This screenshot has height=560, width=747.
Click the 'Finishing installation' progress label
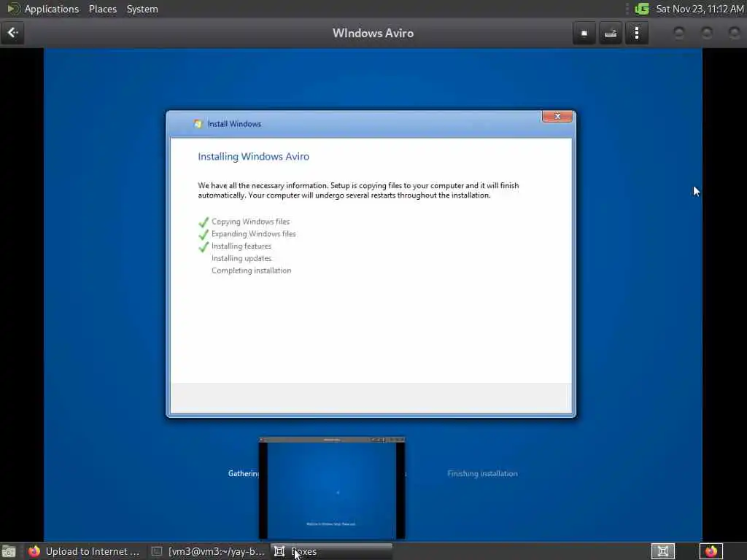[482, 473]
